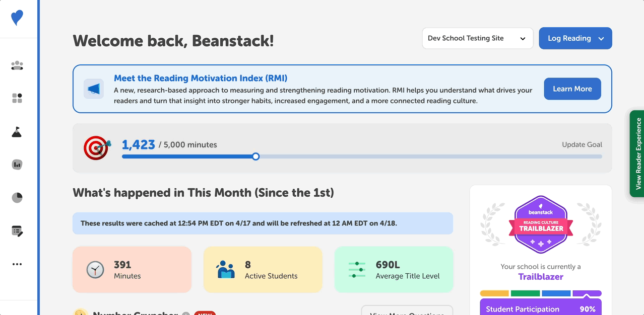Image resolution: width=644 pixels, height=315 pixels.
Task: Open reports with the pie chart icon
Action: point(17,197)
